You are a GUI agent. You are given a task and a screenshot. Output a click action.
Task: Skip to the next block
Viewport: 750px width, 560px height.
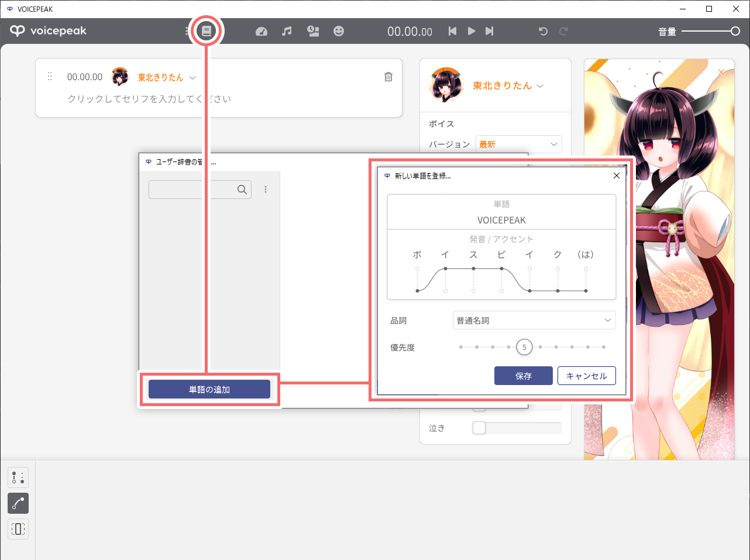[490, 31]
